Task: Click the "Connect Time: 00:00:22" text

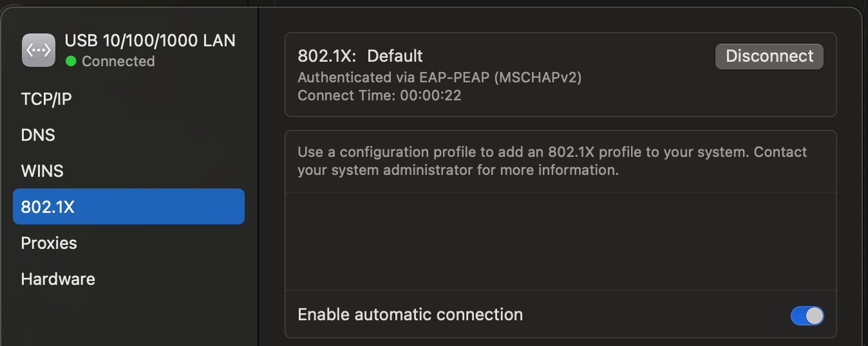Action: click(x=379, y=96)
